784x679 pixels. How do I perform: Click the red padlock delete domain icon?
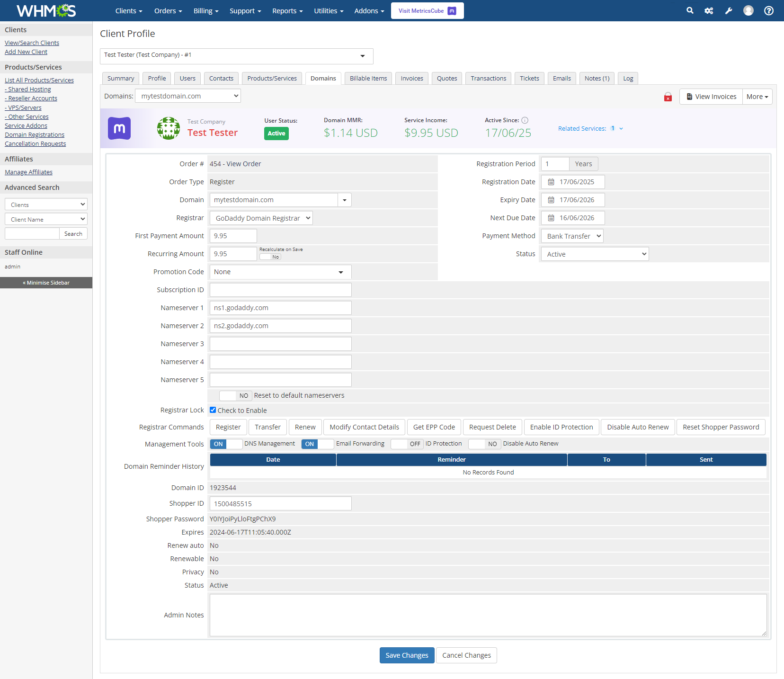668,97
